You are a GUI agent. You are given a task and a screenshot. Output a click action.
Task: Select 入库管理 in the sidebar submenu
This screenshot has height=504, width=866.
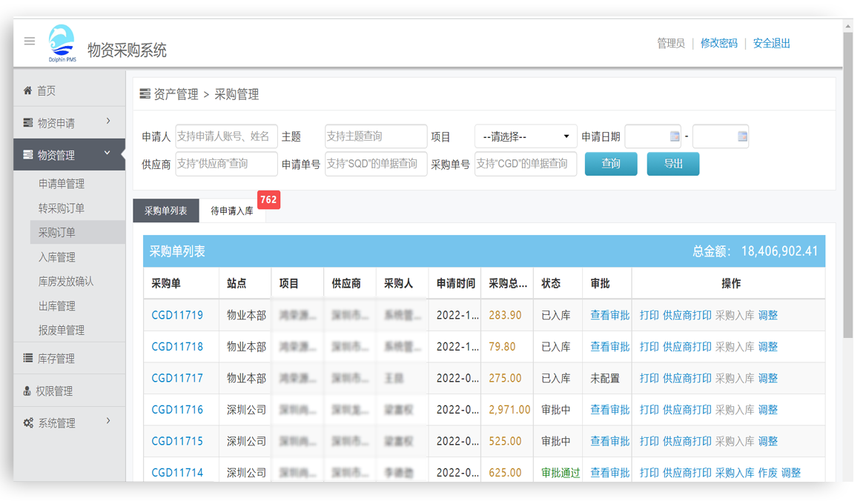(x=57, y=257)
